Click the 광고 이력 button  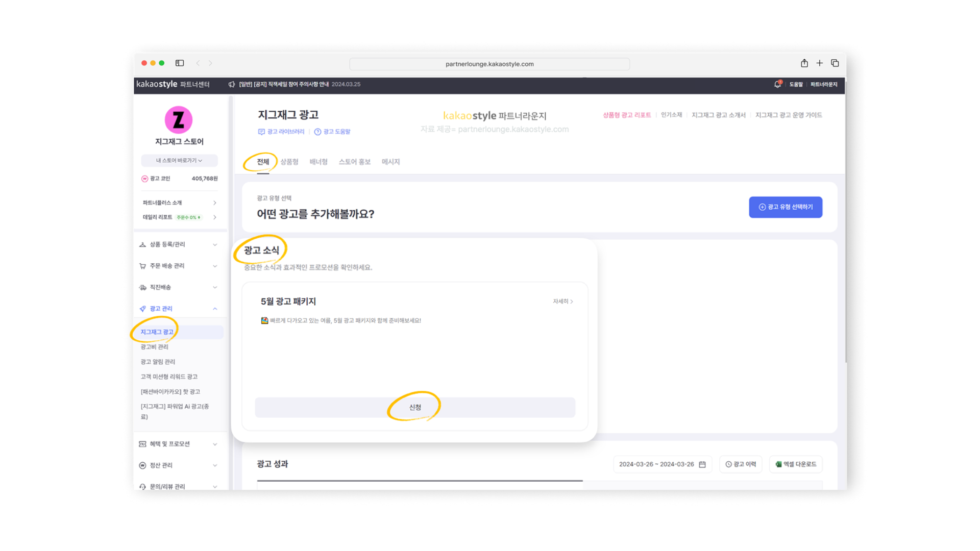pos(741,464)
